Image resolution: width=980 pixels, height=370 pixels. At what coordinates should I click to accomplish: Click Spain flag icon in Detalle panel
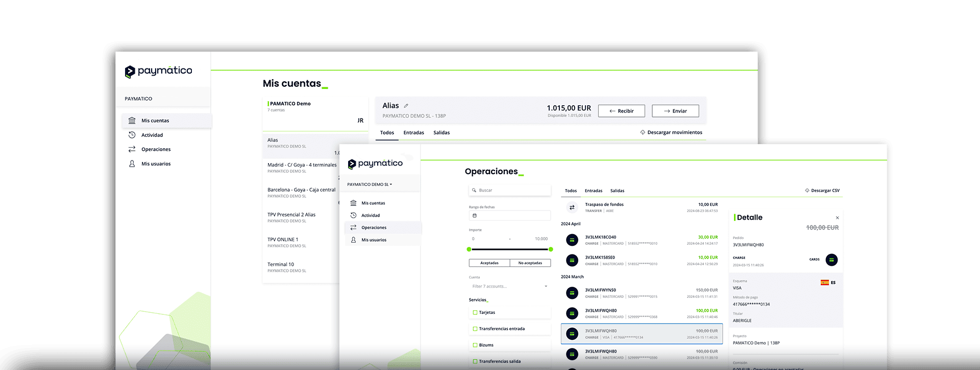pyautogui.click(x=824, y=283)
